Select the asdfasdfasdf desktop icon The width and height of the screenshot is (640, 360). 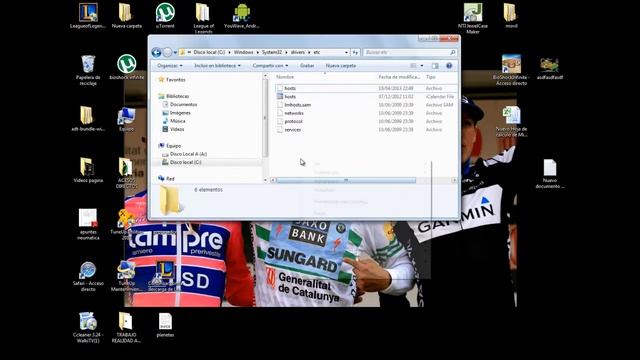click(x=549, y=68)
